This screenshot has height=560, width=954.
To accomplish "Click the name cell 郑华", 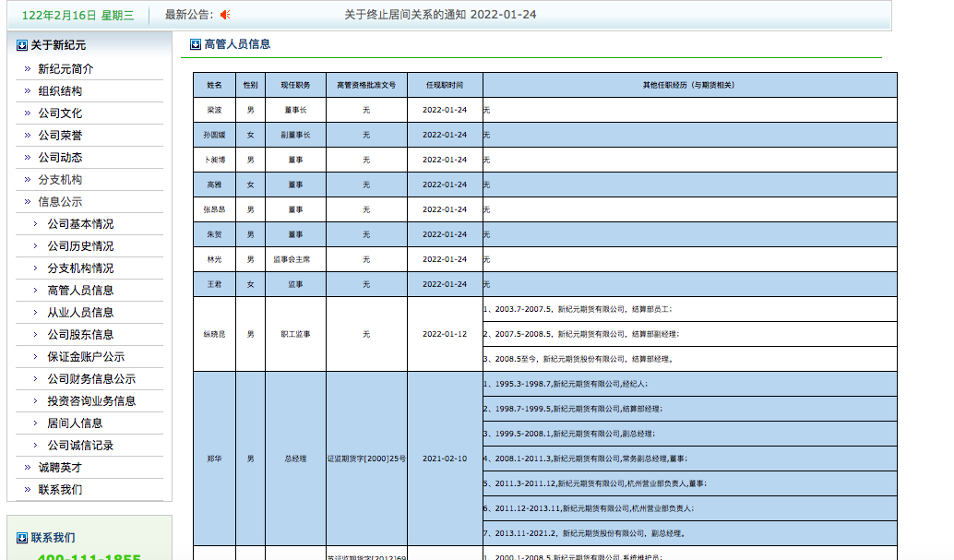I will tap(214, 459).
